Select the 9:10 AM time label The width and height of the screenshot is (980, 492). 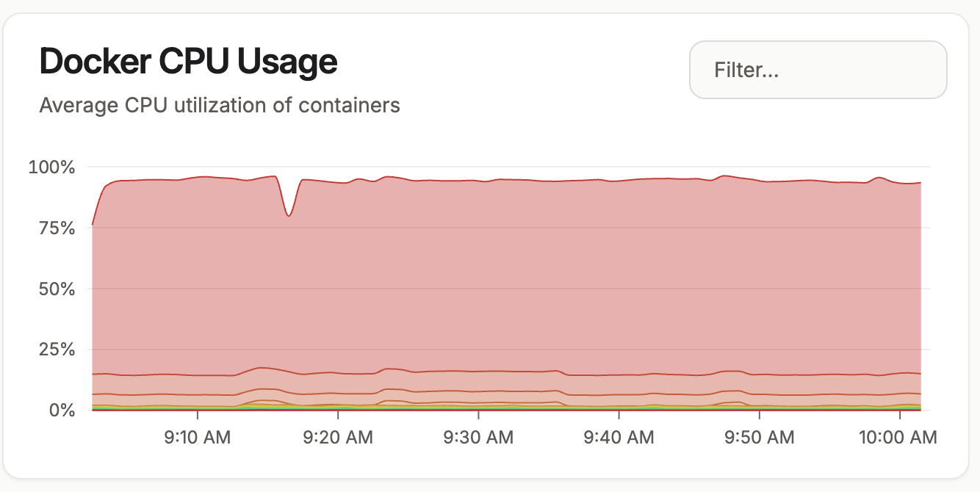(198, 438)
